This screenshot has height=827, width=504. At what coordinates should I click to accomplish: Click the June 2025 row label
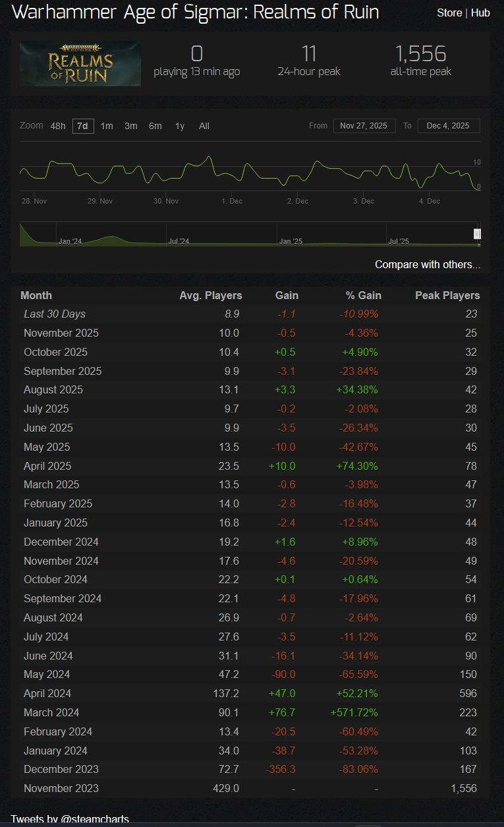click(x=48, y=428)
